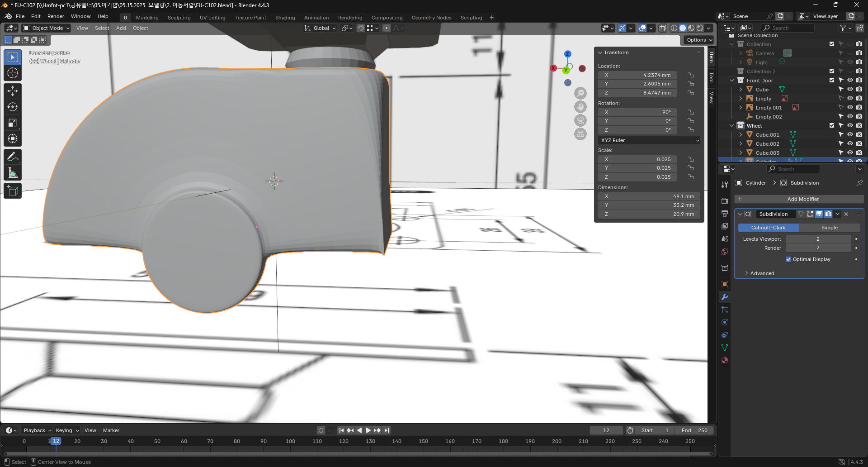The width and height of the screenshot is (868, 467).
Task: Expand Cube.002 in the outliner
Action: [741, 143]
